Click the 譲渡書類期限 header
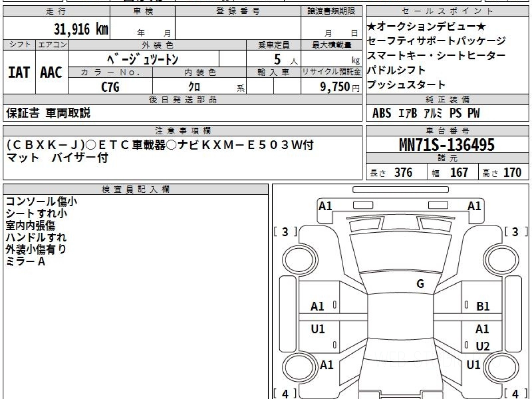This screenshot has width=532, height=399. pos(332,12)
